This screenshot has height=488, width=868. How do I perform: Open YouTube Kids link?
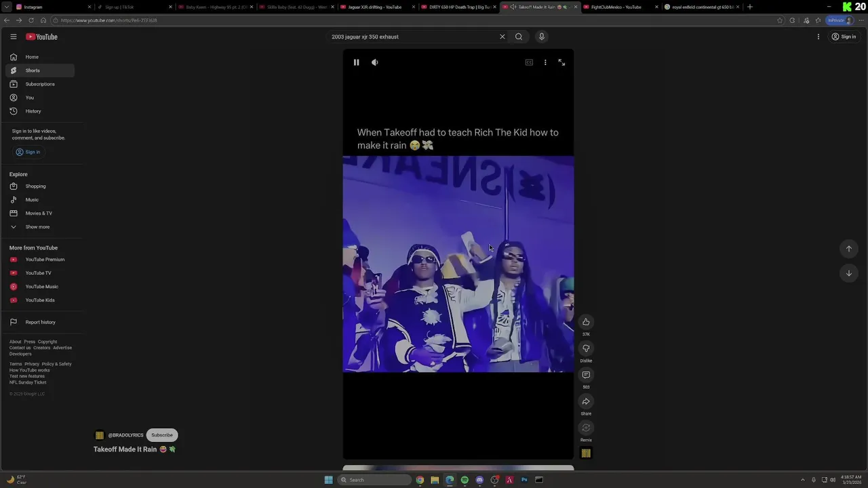[x=40, y=300]
